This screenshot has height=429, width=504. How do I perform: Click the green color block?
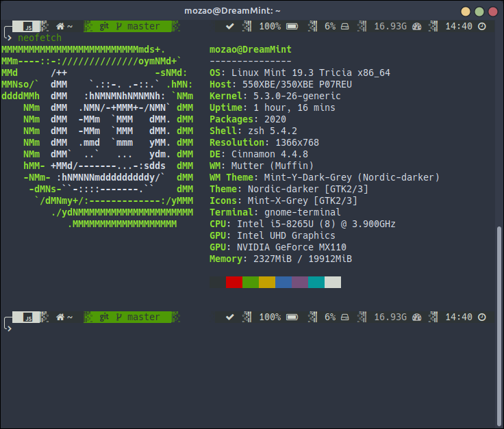click(x=251, y=283)
